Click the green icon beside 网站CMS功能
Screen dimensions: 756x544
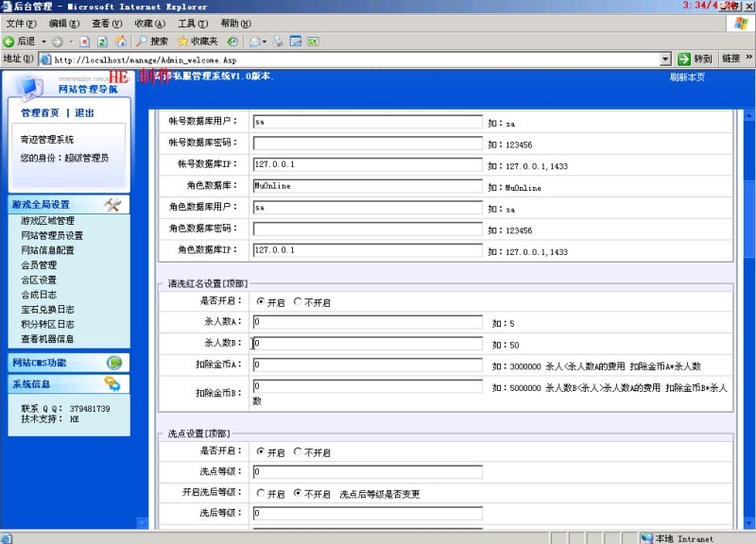point(113,363)
